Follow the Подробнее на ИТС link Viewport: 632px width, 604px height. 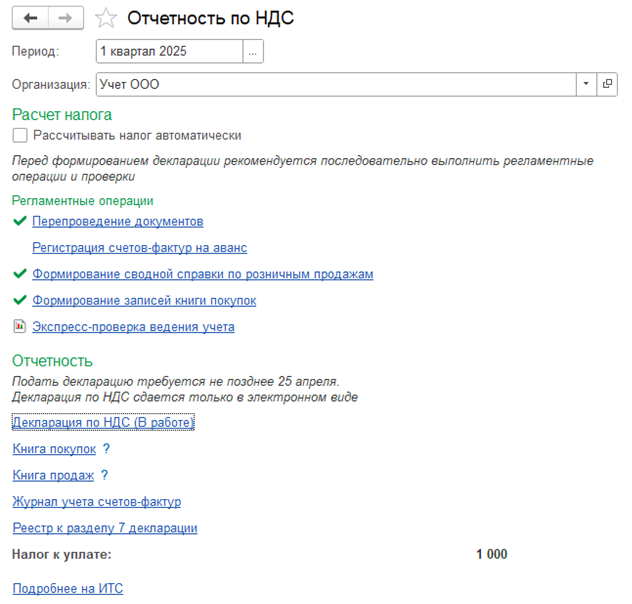click(x=67, y=589)
